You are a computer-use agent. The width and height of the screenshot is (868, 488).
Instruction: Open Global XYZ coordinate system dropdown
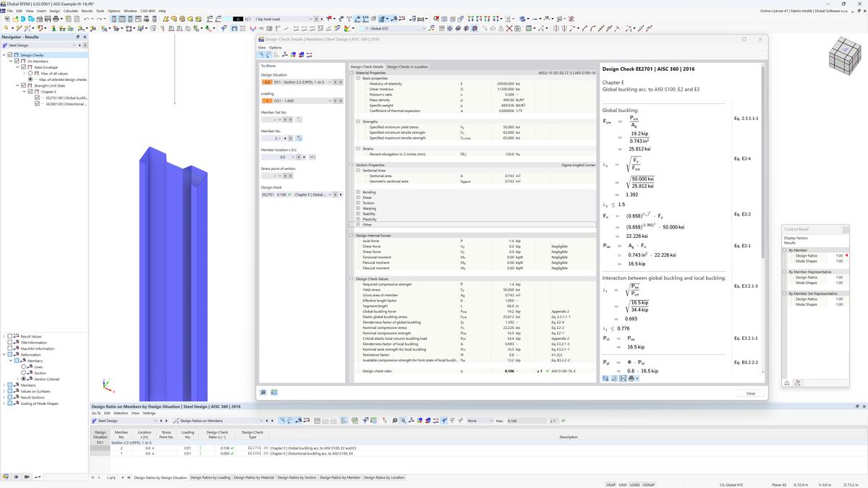point(425,28)
